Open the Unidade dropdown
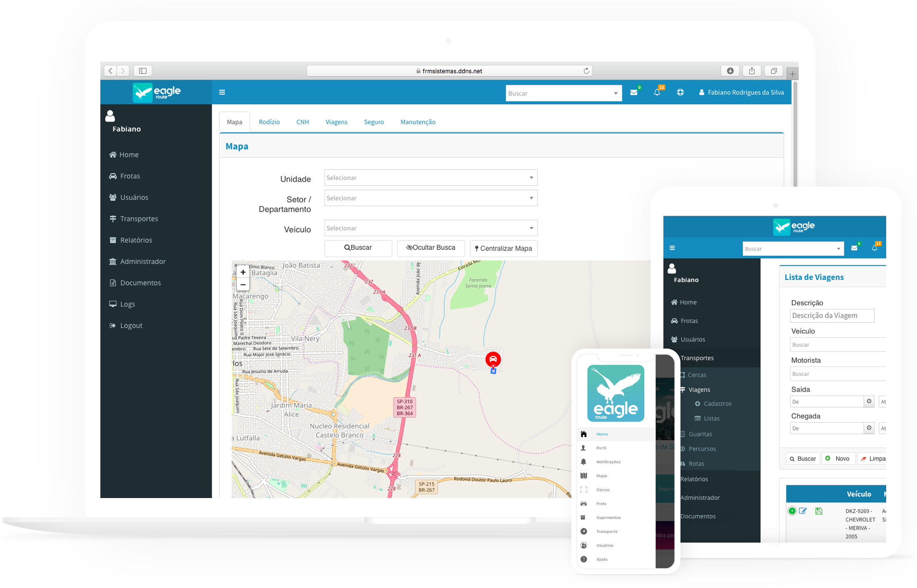 (431, 178)
